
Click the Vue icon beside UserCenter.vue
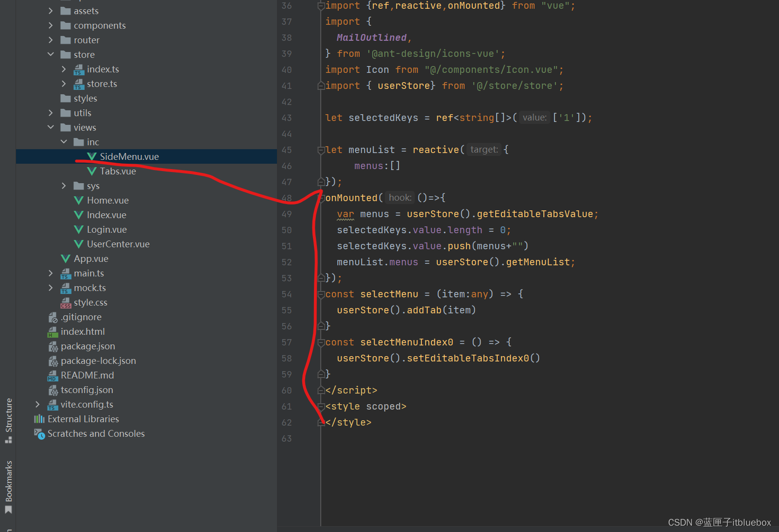(79, 244)
